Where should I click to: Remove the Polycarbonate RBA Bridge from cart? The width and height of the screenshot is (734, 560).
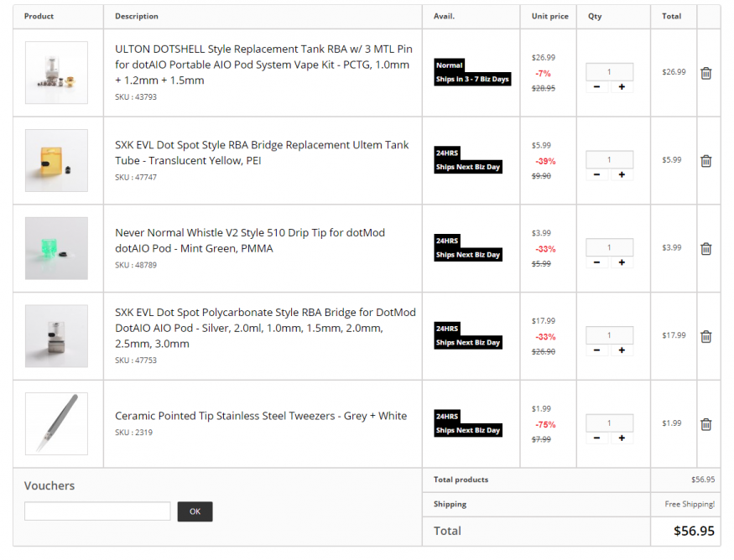(x=706, y=336)
